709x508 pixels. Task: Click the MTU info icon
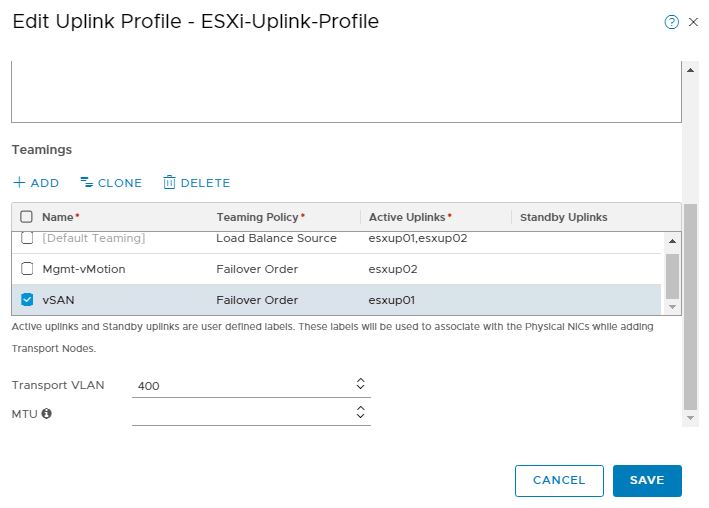[x=46, y=413]
